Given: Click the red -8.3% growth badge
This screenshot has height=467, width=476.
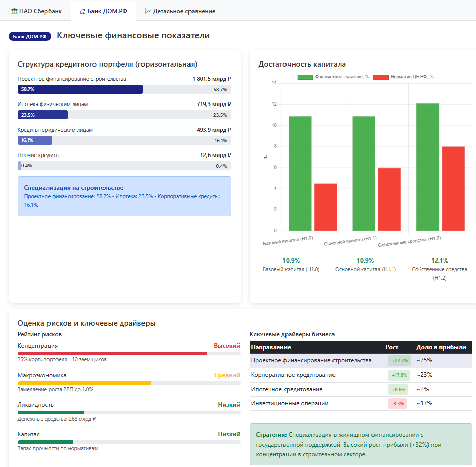Looking at the screenshot, I should (x=397, y=403).
